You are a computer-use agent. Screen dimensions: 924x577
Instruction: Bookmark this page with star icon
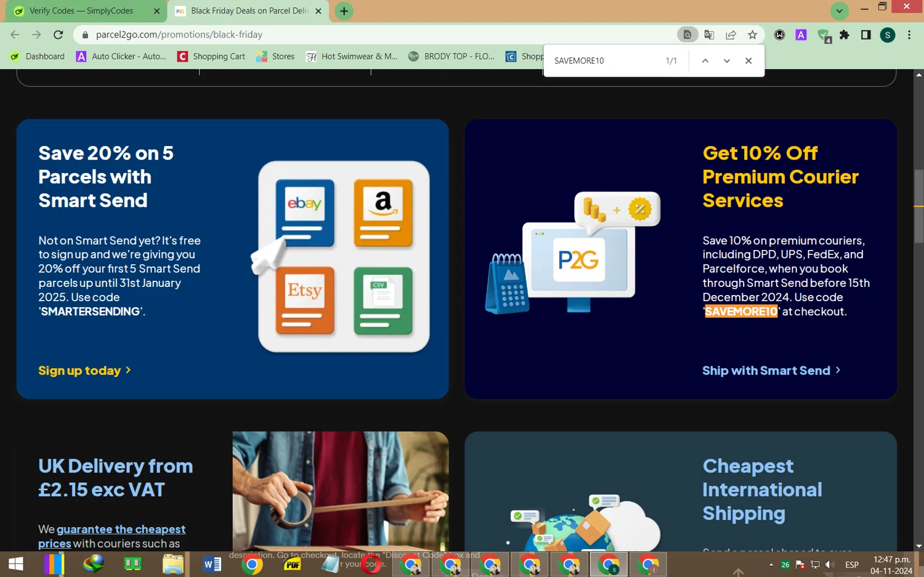tap(752, 35)
